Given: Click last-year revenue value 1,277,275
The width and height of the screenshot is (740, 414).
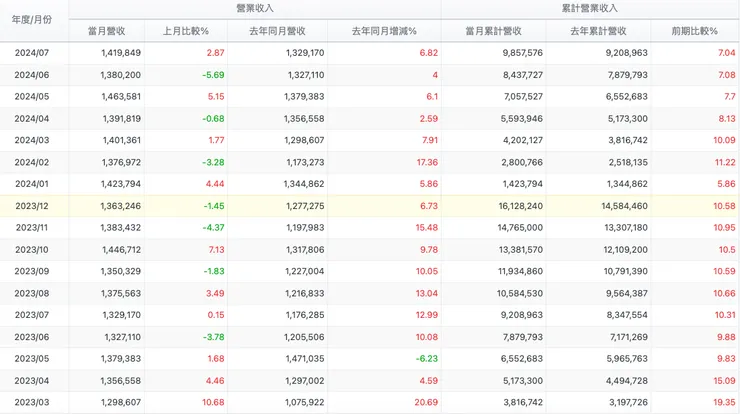Looking at the screenshot, I should click(x=304, y=206).
